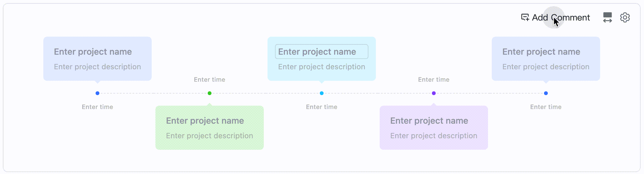The image size is (644, 174).
Task: Select the cyan middle timeline dot
Action: coord(322,93)
